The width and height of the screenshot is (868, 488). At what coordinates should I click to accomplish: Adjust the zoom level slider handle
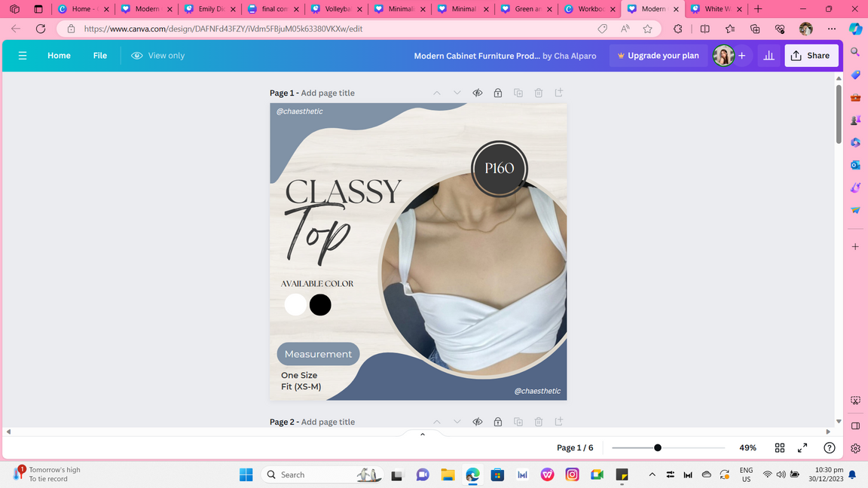(x=658, y=447)
